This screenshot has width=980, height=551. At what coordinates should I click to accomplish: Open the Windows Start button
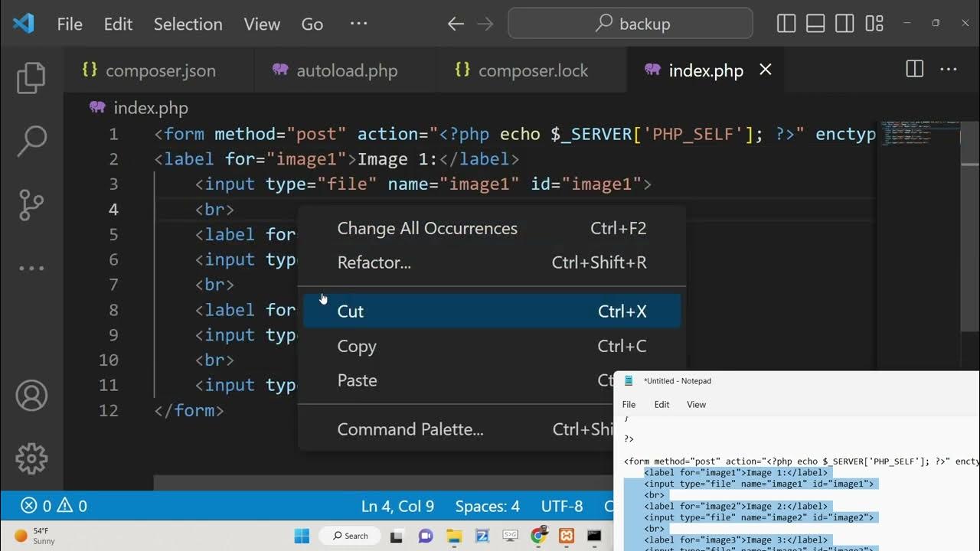coord(302,536)
